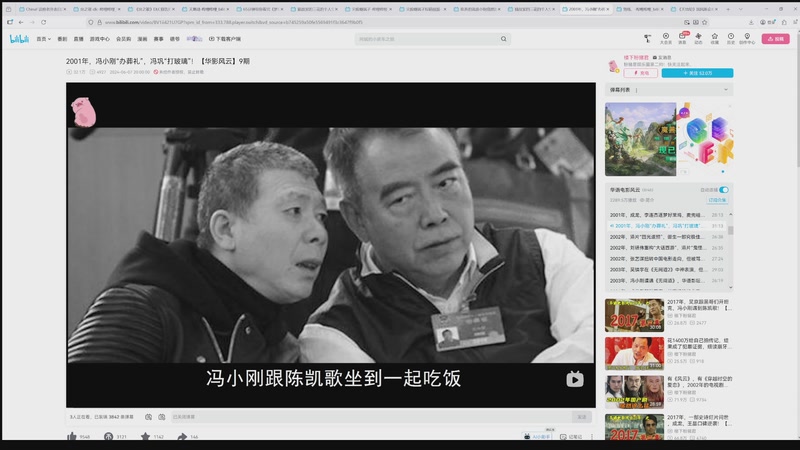The height and width of the screenshot is (450, 800).
Task: Toggle the 自动连播 autoplay switch
Action: [724, 190]
